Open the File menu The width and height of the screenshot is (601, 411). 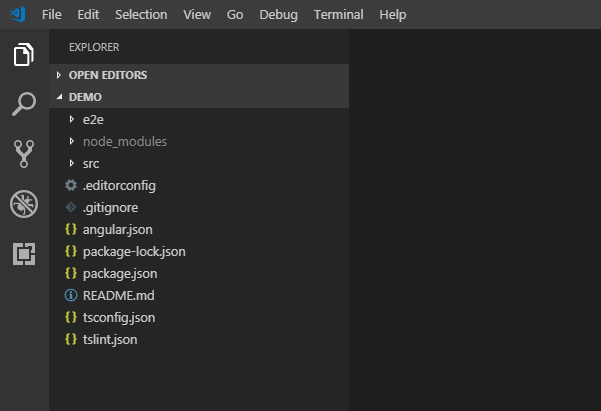click(52, 15)
